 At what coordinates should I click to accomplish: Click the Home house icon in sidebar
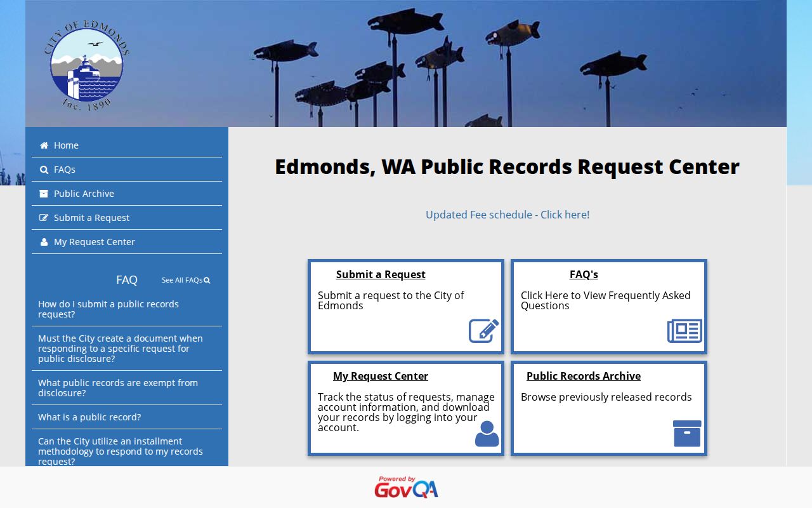click(44, 145)
